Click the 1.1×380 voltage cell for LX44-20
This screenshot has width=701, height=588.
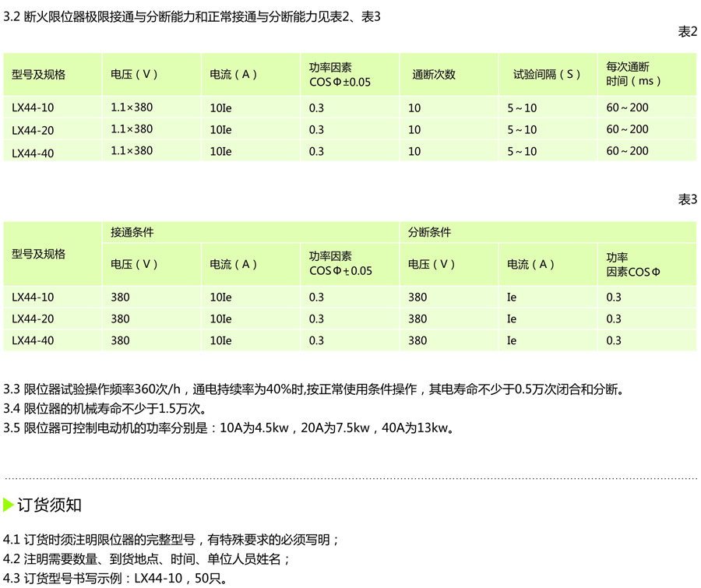pos(132,129)
